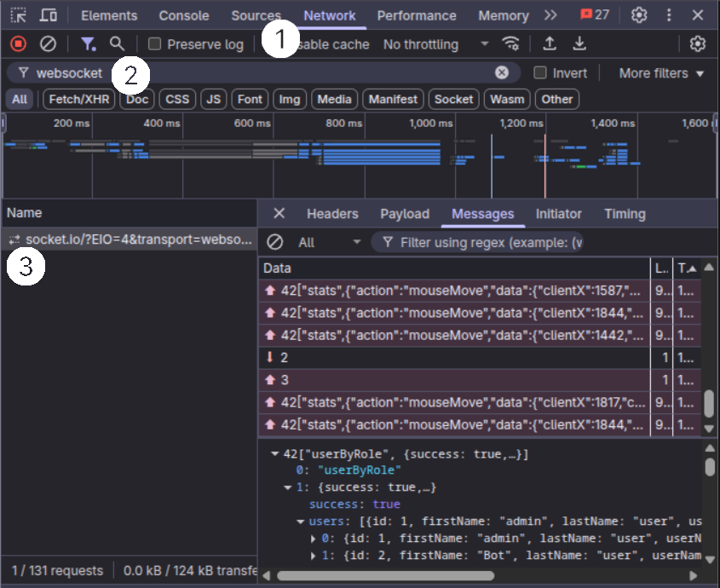Collapse the userByRole message tree
The image size is (720, 588).
(276, 453)
